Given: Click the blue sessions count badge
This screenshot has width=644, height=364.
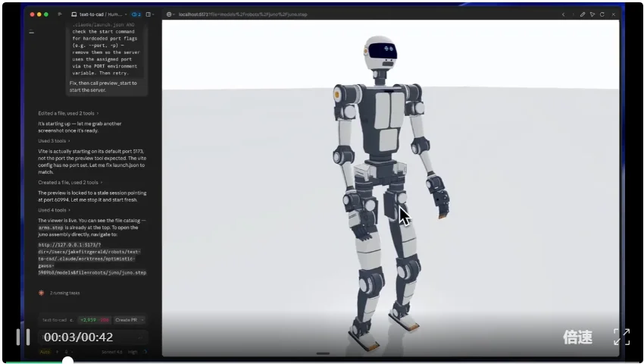Looking at the screenshot, I should click(x=136, y=14).
